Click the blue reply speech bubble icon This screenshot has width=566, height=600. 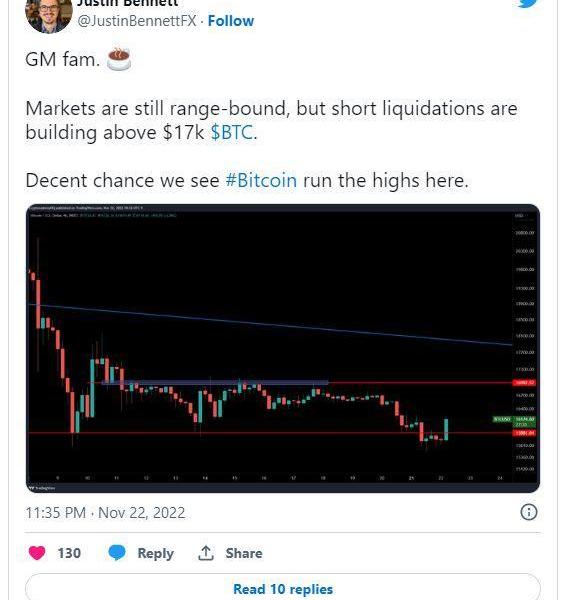pos(117,553)
